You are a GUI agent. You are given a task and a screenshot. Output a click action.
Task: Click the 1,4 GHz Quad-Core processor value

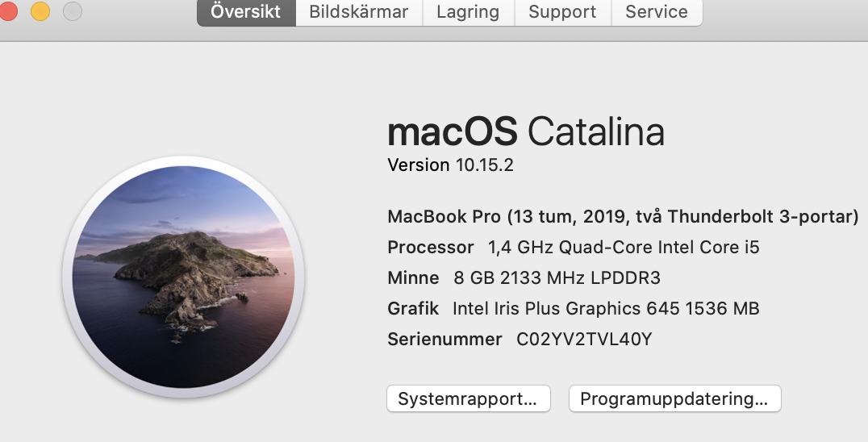624,247
